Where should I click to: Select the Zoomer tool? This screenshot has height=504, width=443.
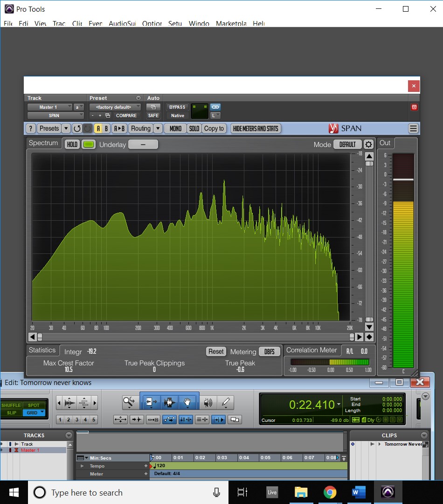(129, 402)
